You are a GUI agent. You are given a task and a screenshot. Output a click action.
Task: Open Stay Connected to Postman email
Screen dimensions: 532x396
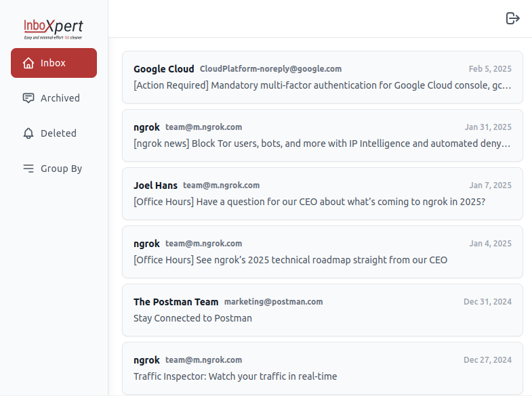point(192,318)
